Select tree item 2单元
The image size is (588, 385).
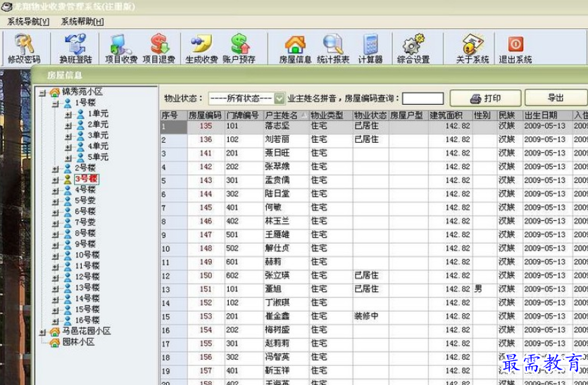(98, 125)
